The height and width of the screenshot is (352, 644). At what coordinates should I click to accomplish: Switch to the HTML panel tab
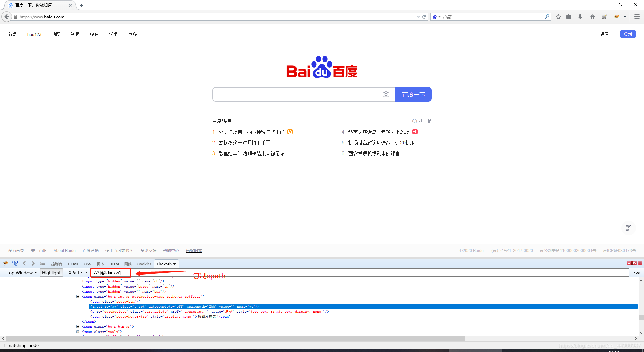(73, 264)
